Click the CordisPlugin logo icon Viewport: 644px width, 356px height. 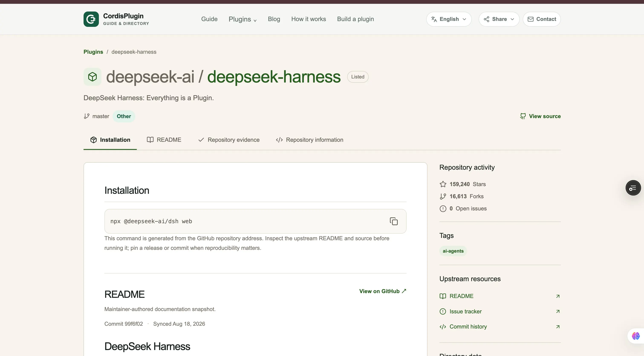click(x=91, y=19)
